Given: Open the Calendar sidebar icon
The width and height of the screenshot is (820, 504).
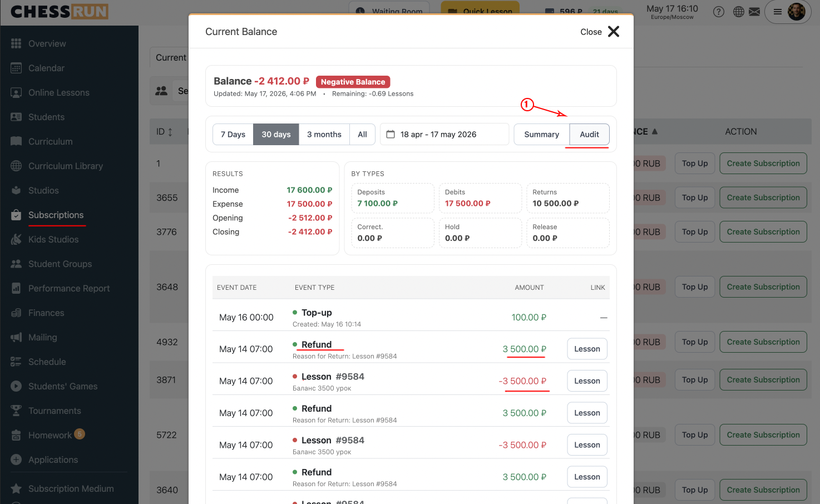Looking at the screenshot, I should [16, 68].
